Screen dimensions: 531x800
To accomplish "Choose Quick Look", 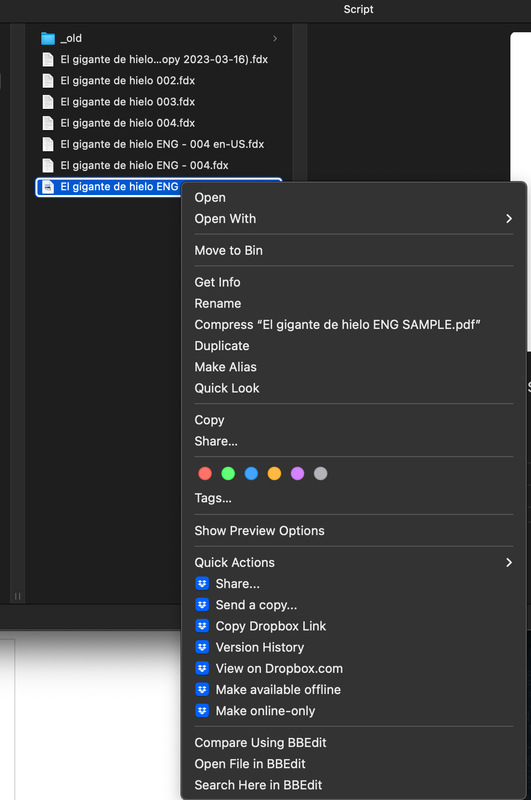I will point(227,388).
